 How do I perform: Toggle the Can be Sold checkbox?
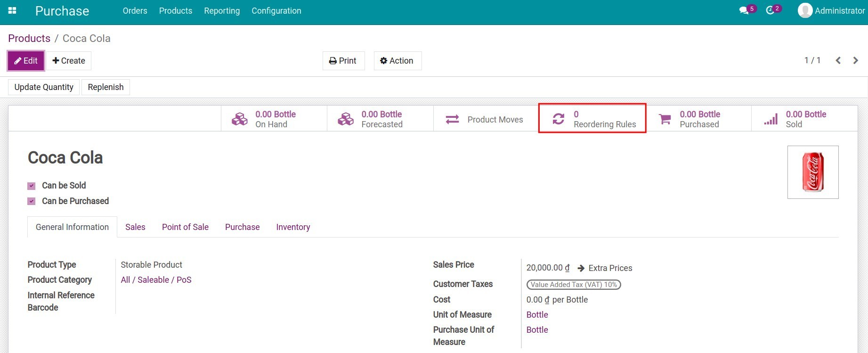(32, 186)
